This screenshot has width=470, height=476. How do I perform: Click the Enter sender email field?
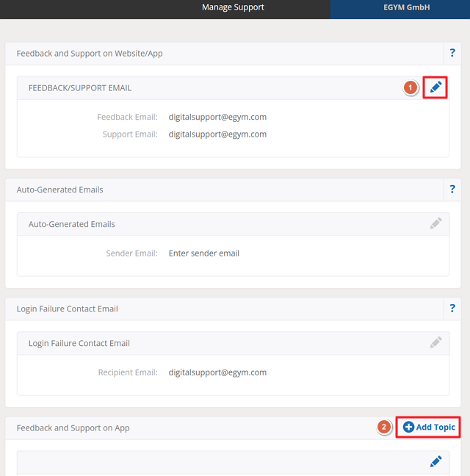(x=204, y=253)
